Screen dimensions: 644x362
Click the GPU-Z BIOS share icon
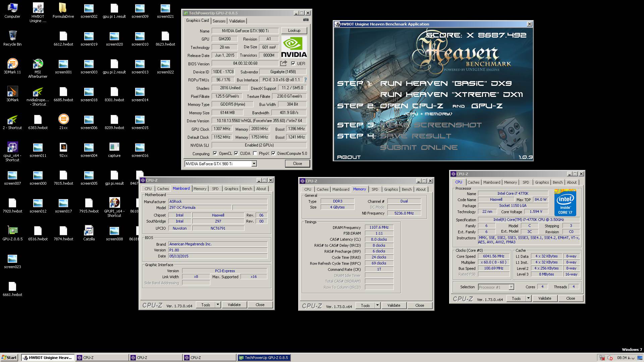(283, 63)
